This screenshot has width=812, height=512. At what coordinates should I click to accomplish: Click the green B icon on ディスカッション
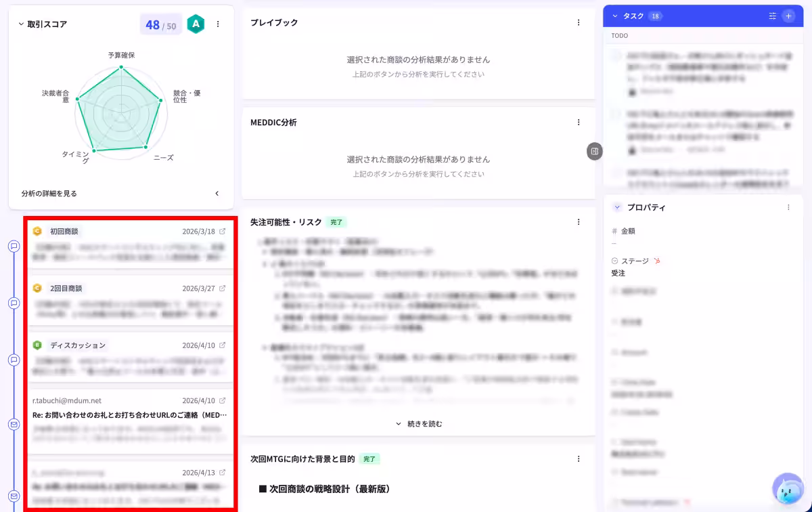[37, 345]
